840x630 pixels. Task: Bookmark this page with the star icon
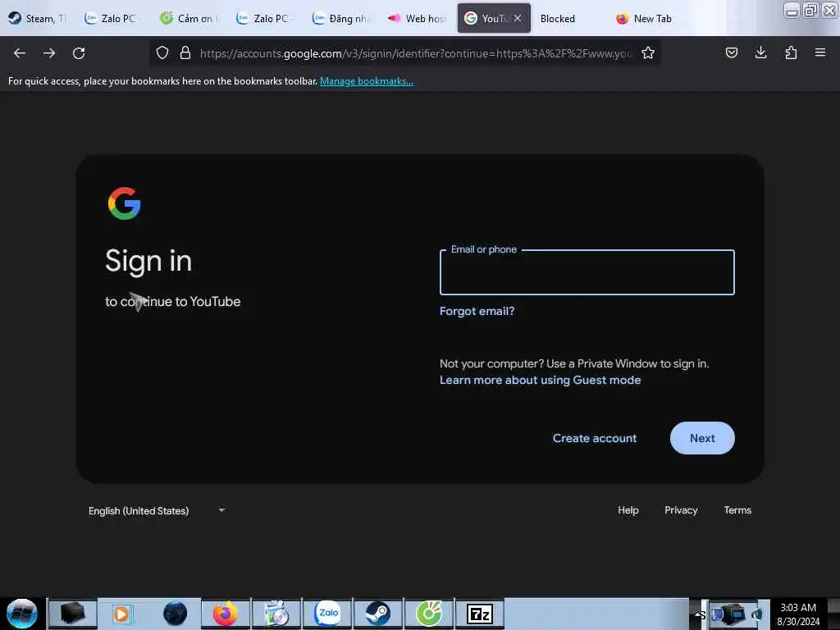pyautogui.click(x=648, y=52)
